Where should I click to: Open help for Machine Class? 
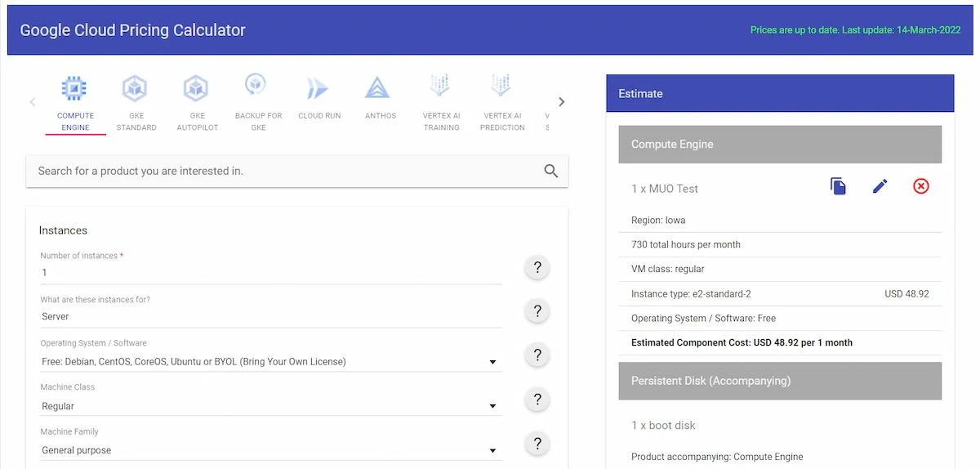coord(537,400)
